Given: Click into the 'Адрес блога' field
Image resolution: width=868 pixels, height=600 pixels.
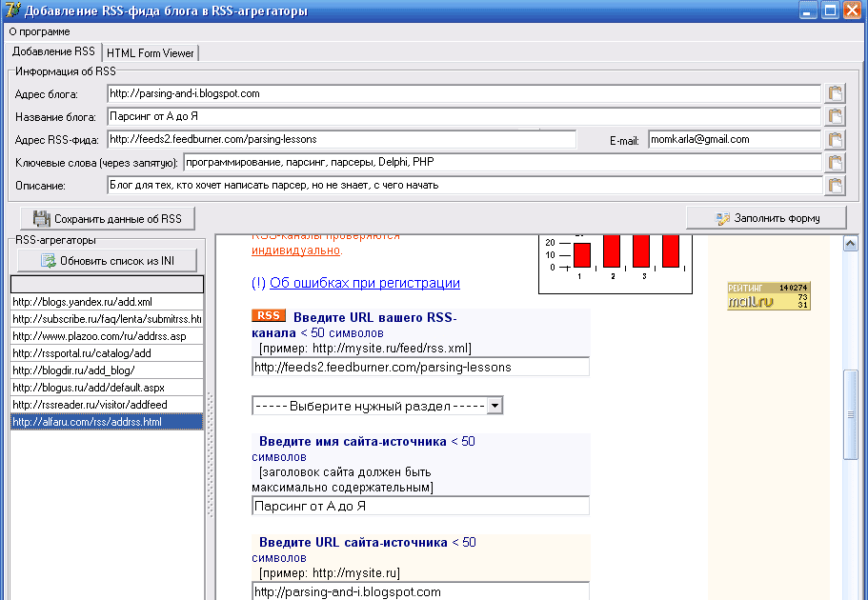Looking at the screenshot, I should (x=463, y=93).
